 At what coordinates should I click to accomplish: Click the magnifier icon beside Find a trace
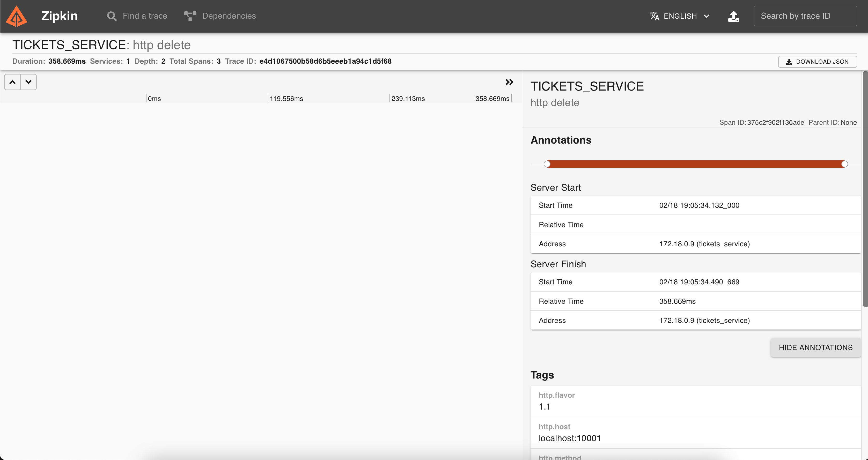pos(112,16)
